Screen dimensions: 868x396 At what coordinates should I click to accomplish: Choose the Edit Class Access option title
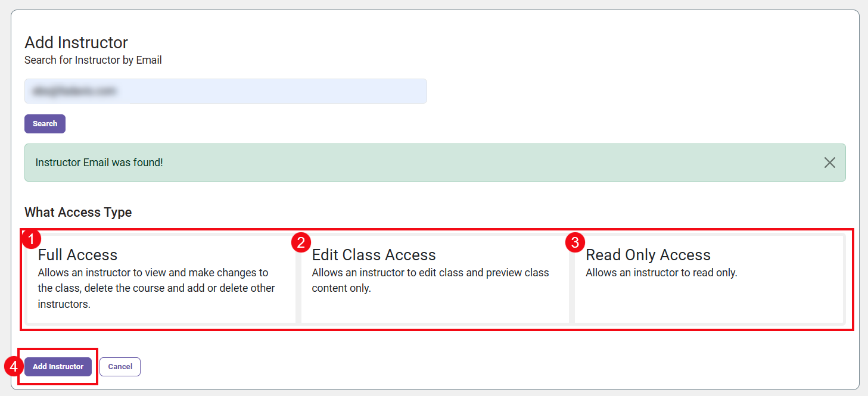374,255
